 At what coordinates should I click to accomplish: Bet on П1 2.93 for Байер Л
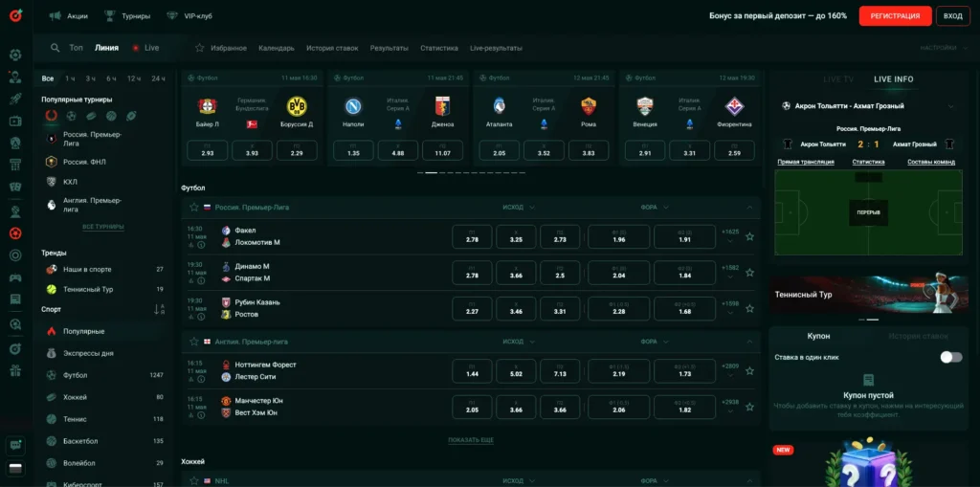(208, 150)
